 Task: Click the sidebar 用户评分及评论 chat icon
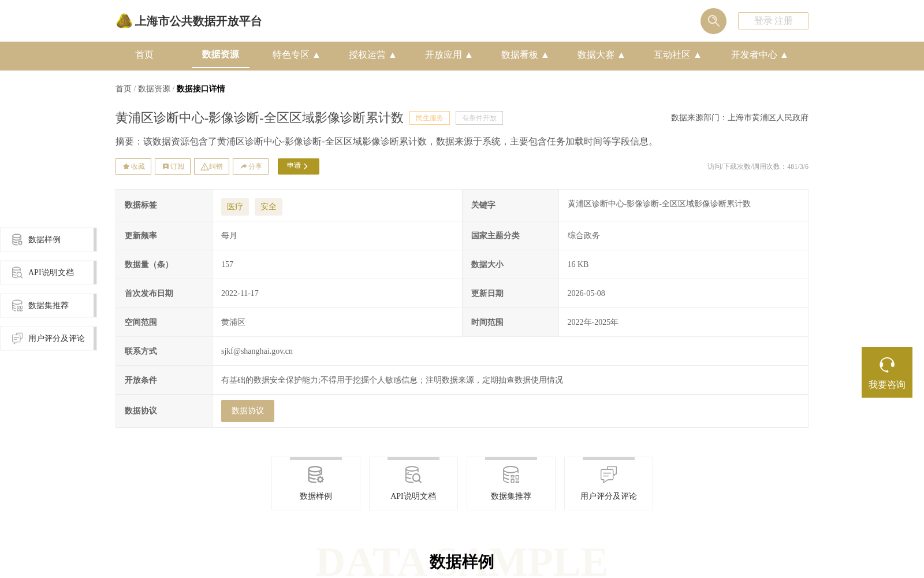pyautogui.click(x=17, y=338)
